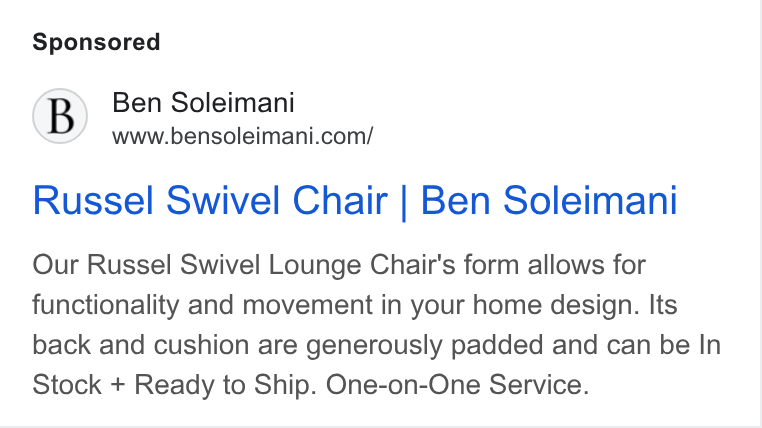Click the word 'Chair' in the blue headline
This screenshot has width=762, height=428.
pos(340,200)
